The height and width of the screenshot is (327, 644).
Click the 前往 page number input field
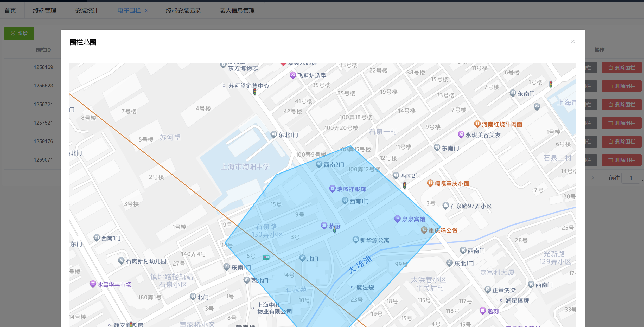[x=630, y=178]
